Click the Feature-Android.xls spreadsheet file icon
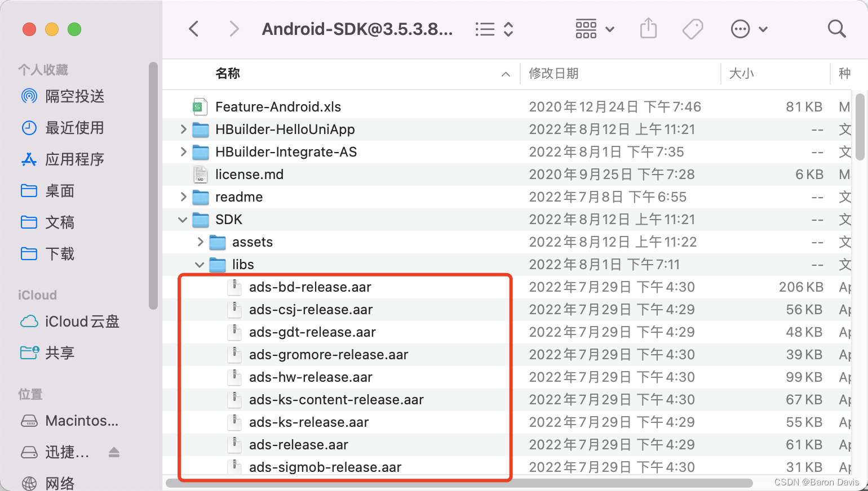Viewport: 868px width, 491px height. [200, 107]
